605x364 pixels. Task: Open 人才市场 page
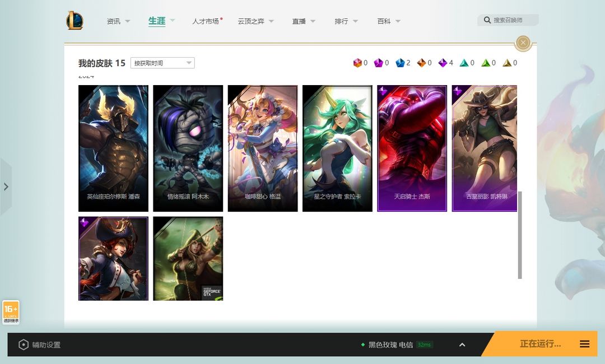[206, 21]
